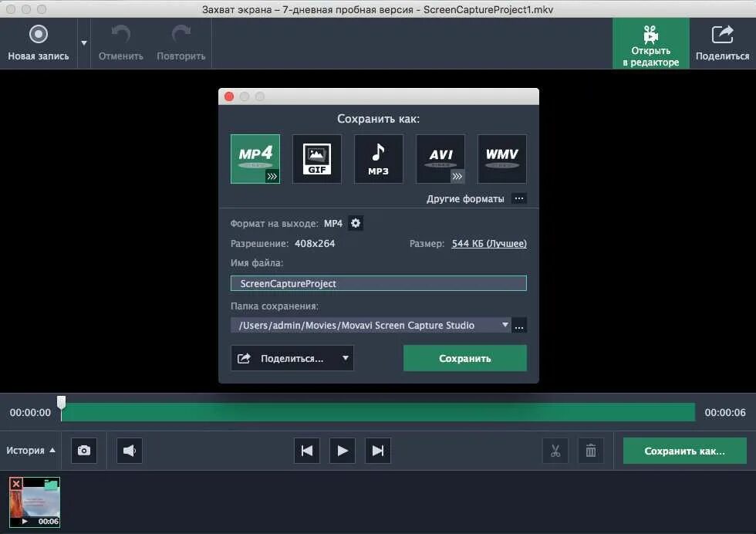The height and width of the screenshot is (534, 756).
Task: Browse for a save folder with the ellipsis button
Action: pos(519,326)
